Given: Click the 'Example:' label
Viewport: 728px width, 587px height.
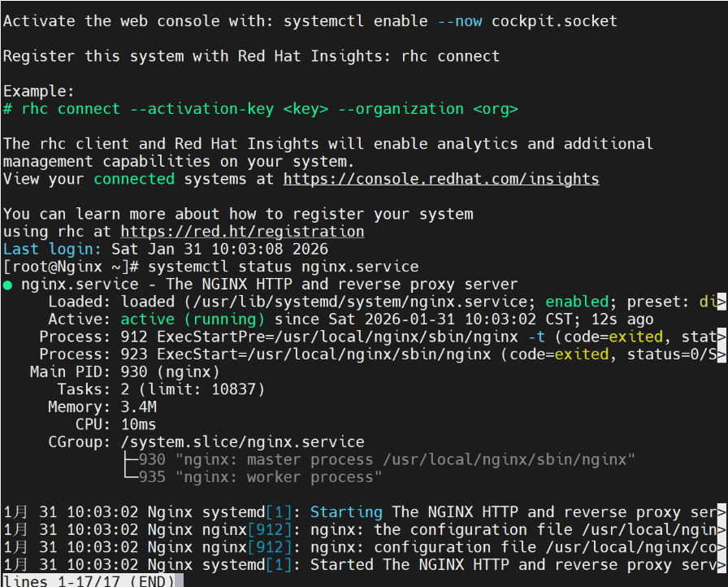Looking at the screenshot, I should 38,92.
